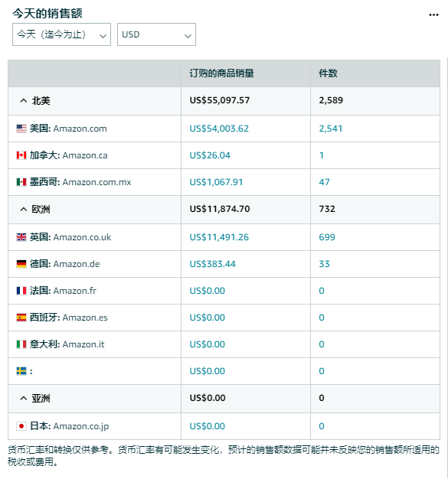Collapse the 北美 region group
This screenshot has height=479, width=448.
click(24, 100)
